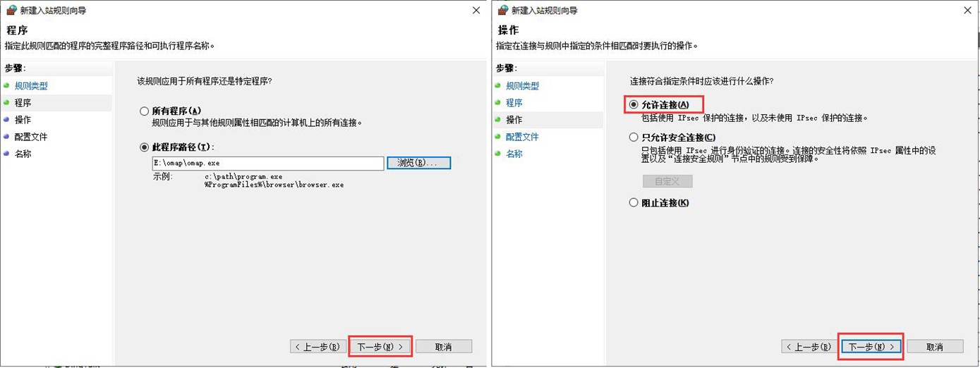The width and height of the screenshot is (980, 368).
Task: Jump to the 名称 step in the right wizard
Action: click(514, 154)
